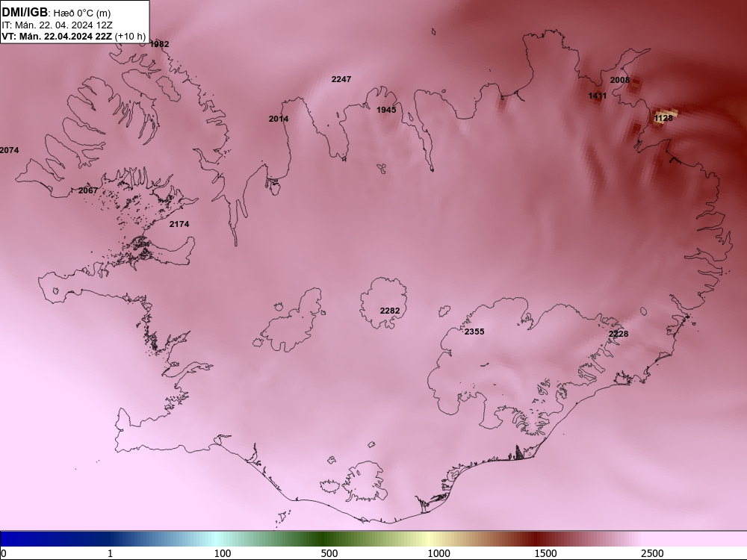Image resolution: width=747 pixels, height=560 pixels.
Task: Click the 1982 value label near the northwest coast
Action: click(x=159, y=44)
